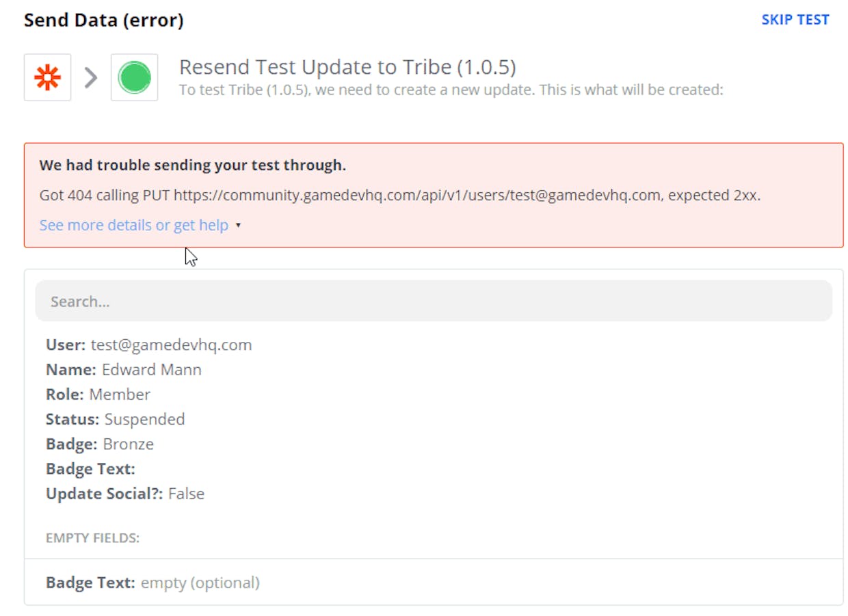
Task: Open 'See more details or get help' link
Action: (x=134, y=225)
